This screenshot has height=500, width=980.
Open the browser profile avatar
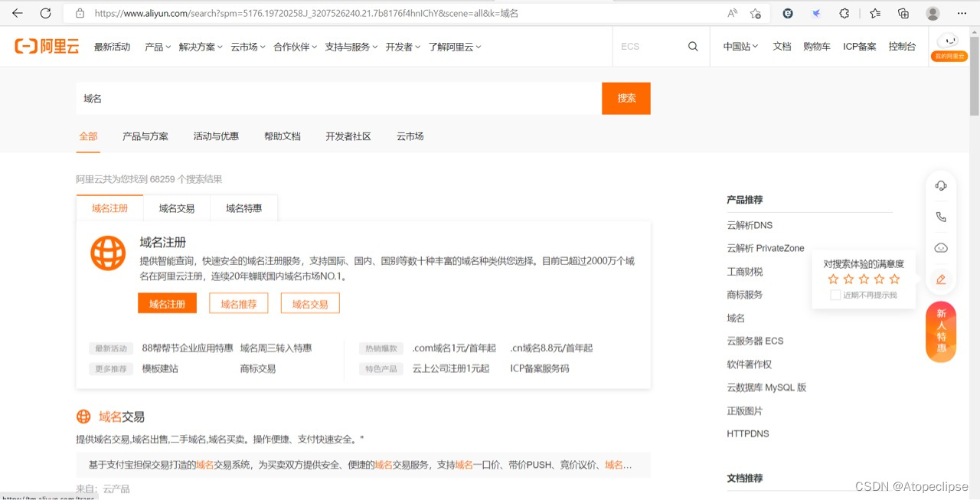pos(933,13)
